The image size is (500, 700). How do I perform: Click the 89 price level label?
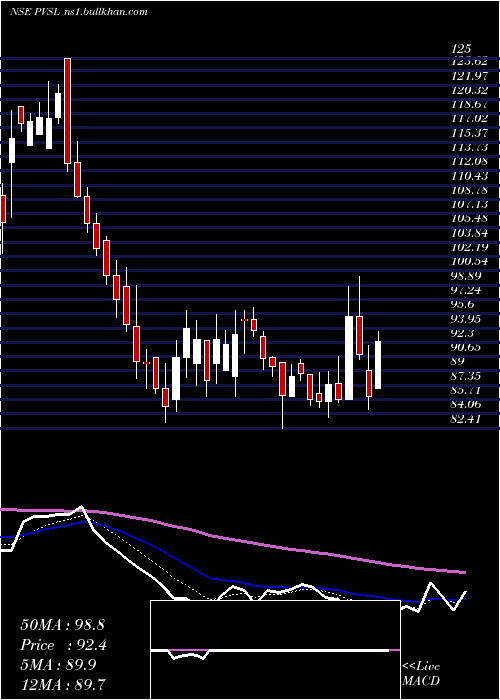(458, 362)
